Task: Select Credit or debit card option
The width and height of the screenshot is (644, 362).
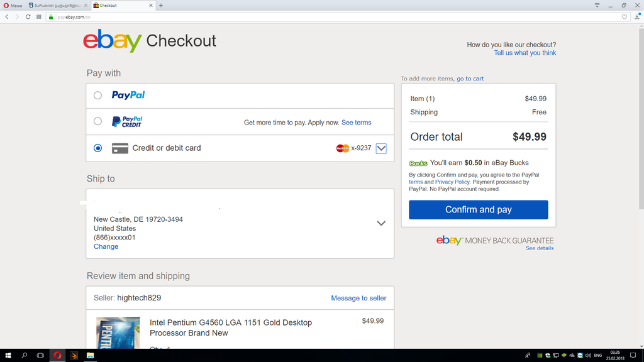Action: point(97,148)
